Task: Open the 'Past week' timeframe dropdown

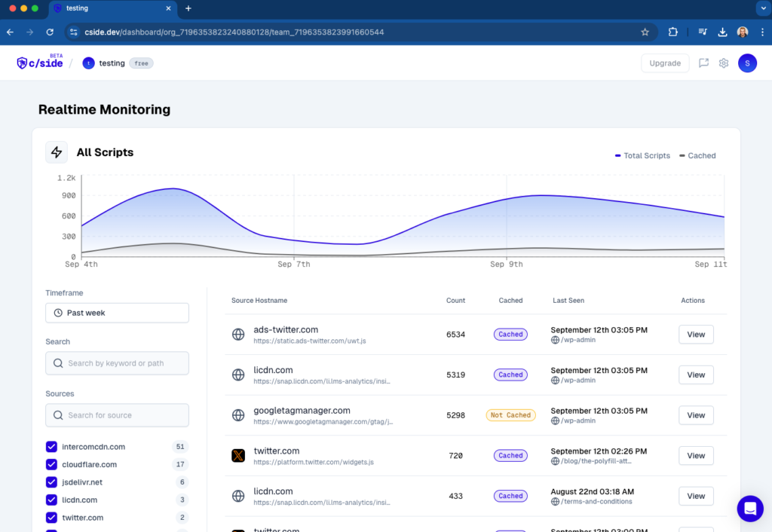Action: pos(117,313)
